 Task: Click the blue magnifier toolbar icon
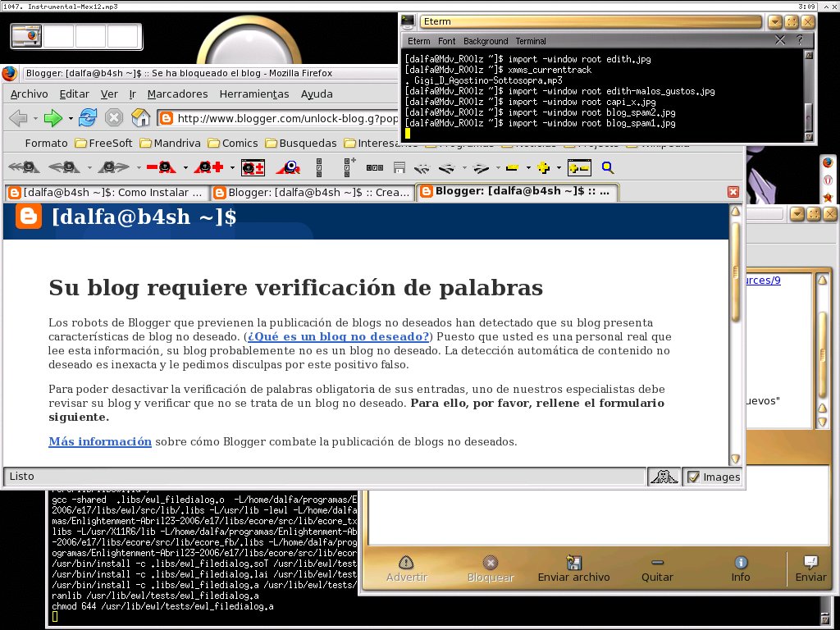[x=608, y=167]
